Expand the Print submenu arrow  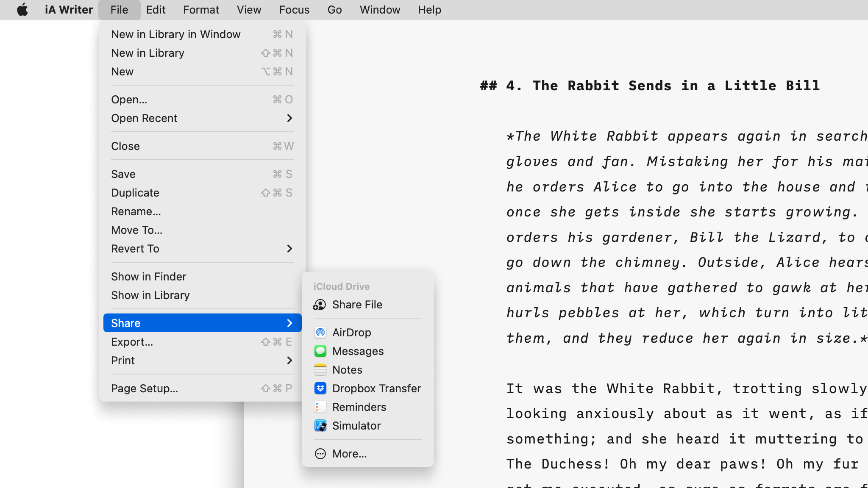coord(289,360)
